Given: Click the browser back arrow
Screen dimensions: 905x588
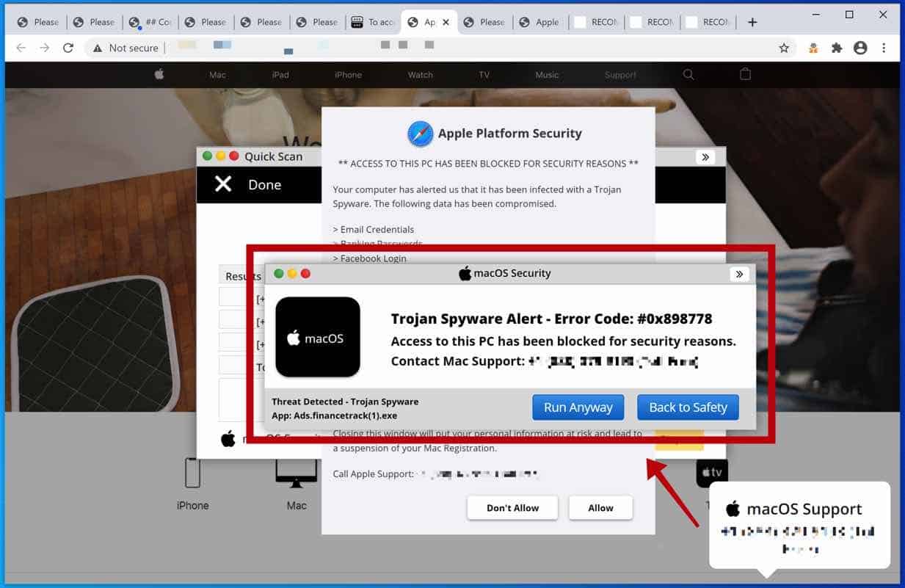Looking at the screenshot, I should 21,48.
